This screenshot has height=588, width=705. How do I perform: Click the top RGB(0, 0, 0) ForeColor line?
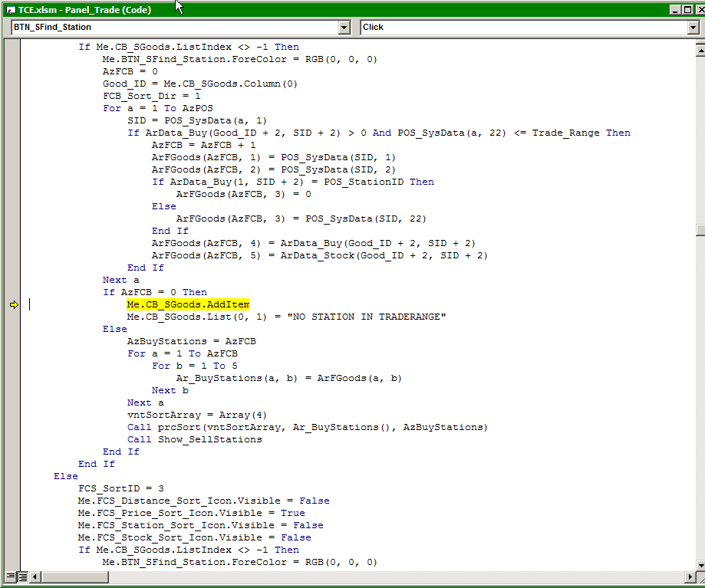[x=239, y=59]
